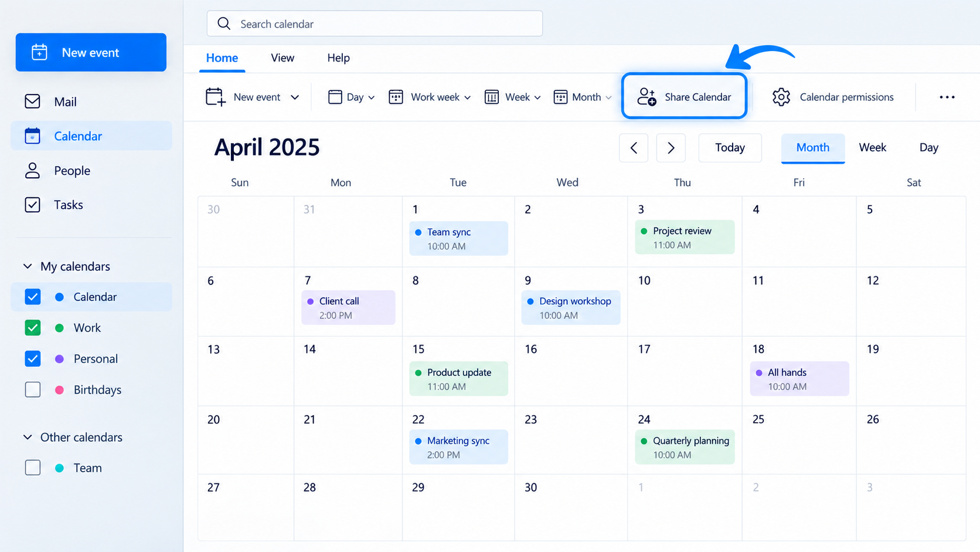This screenshot has width=980, height=552.
Task: Open the Quarterly planning event on April 24
Action: click(685, 447)
